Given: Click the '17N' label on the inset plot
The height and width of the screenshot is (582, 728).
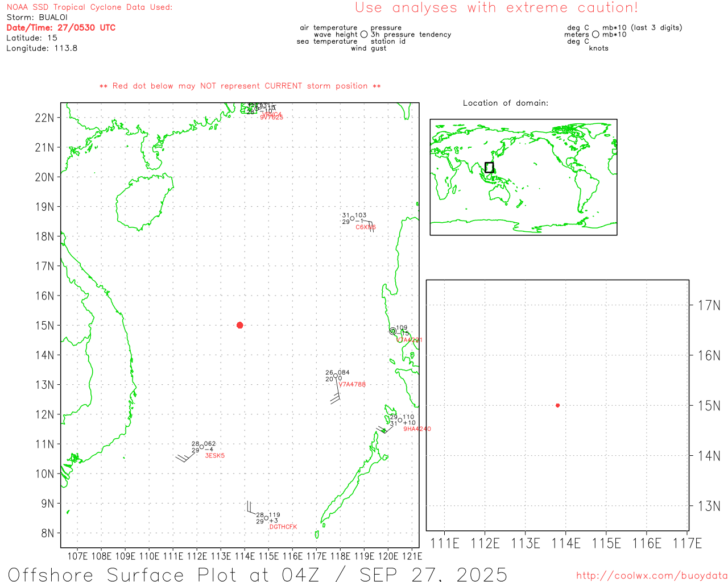Looking at the screenshot, I should pos(709,305).
